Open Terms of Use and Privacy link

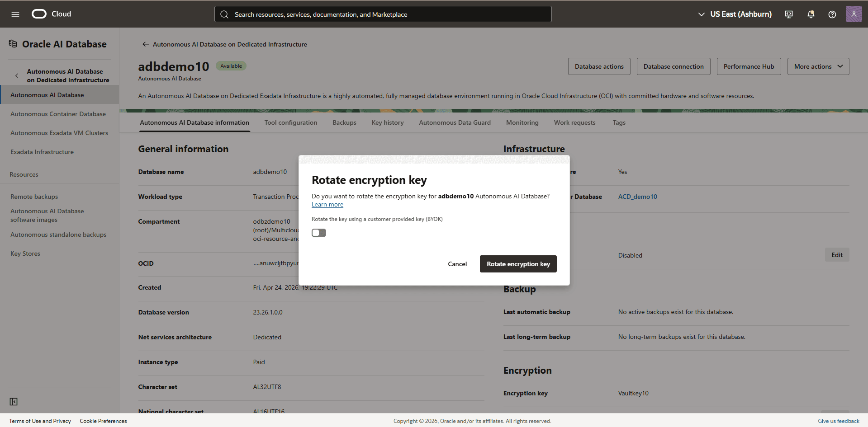(x=40, y=421)
